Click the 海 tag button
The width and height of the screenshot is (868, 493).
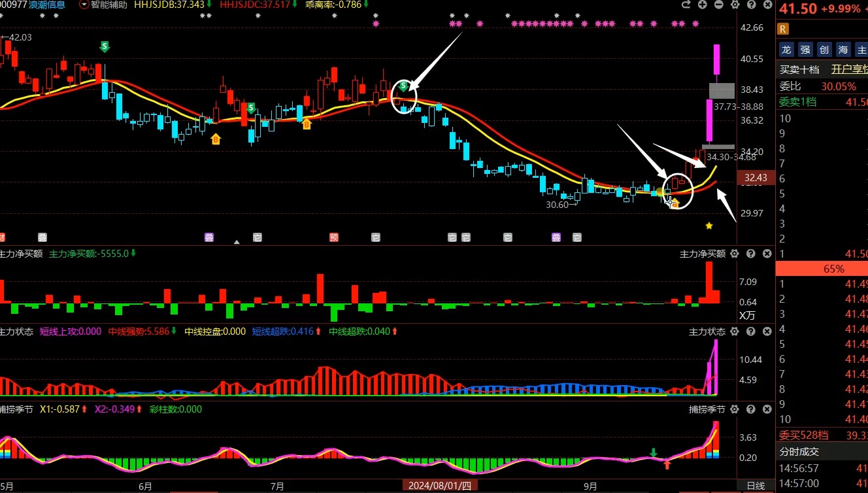pos(843,50)
